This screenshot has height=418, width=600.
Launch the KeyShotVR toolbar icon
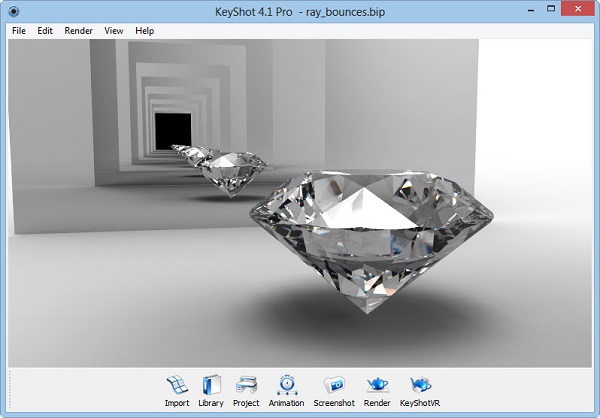419,385
